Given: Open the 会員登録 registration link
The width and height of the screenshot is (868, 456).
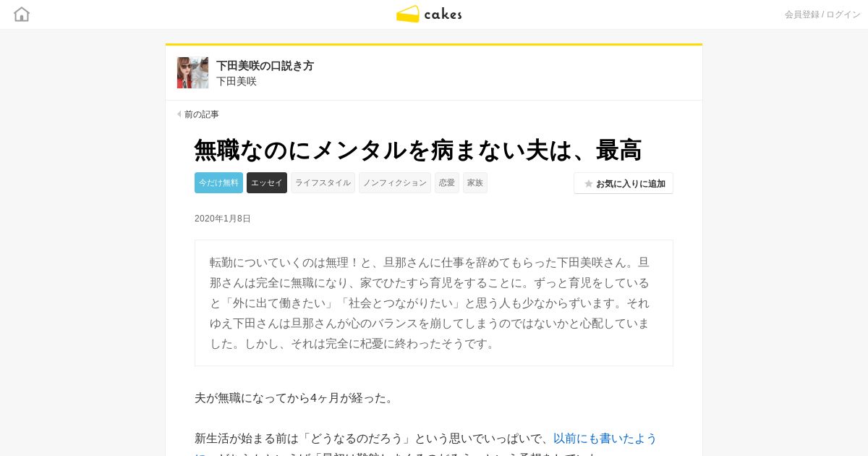Looking at the screenshot, I should tap(802, 14).
